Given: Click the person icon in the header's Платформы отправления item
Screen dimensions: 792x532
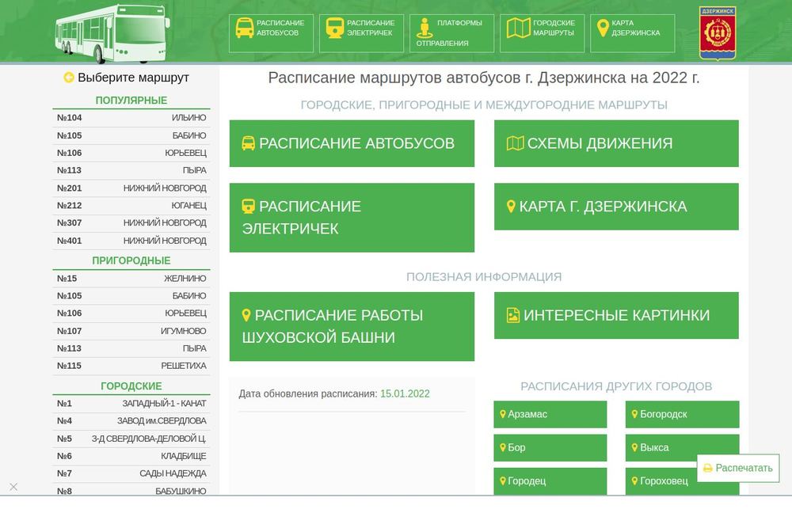Looking at the screenshot, I should coord(425,28).
